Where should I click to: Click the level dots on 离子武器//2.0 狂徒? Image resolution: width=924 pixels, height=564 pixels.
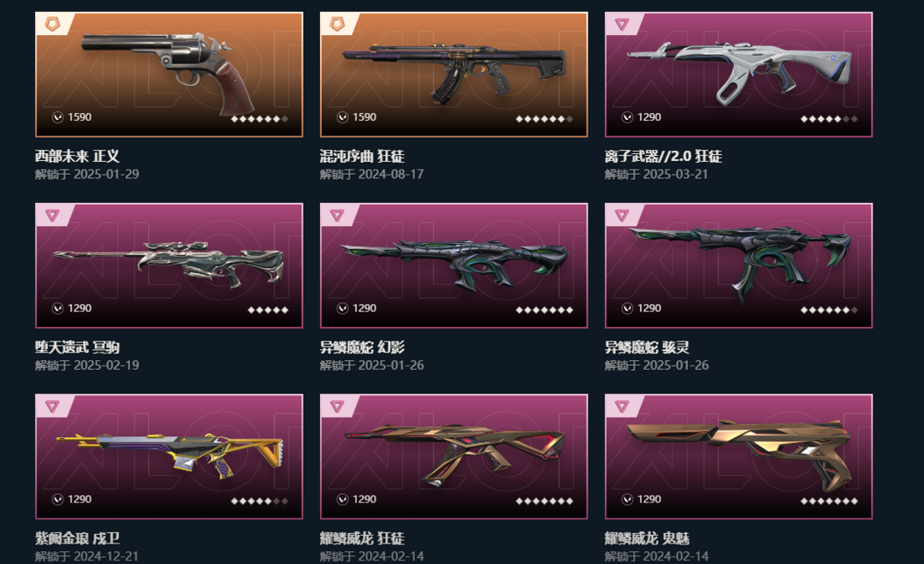click(828, 119)
